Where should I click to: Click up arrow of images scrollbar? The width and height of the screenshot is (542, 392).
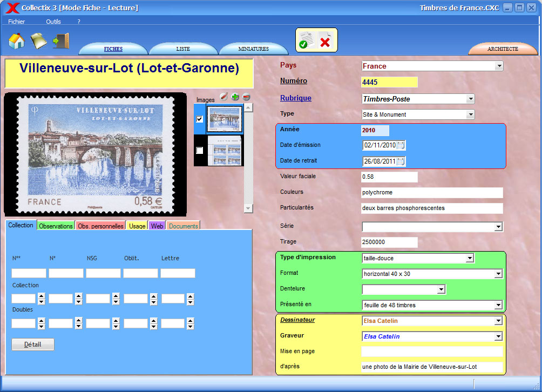[248, 107]
